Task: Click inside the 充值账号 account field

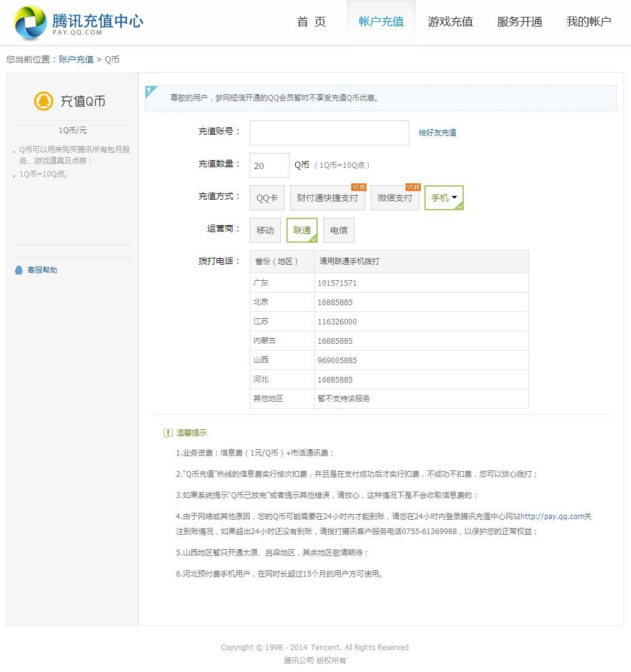Action: 329,132
